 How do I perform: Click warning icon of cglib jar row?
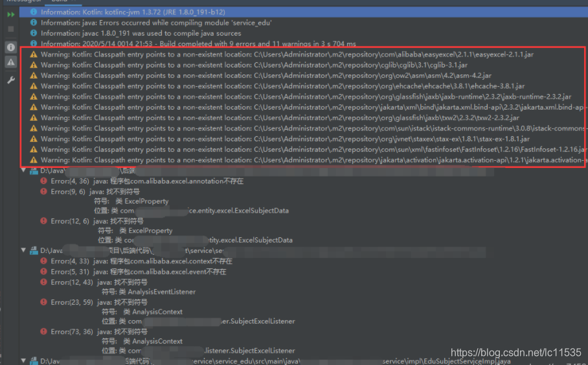pyautogui.click(x=34, y=65)
